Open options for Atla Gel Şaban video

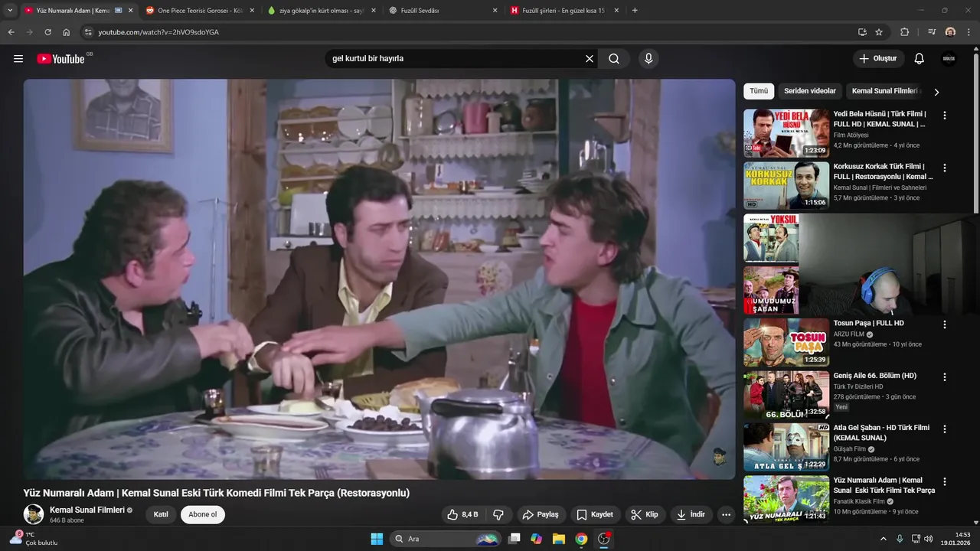(945, 429)
